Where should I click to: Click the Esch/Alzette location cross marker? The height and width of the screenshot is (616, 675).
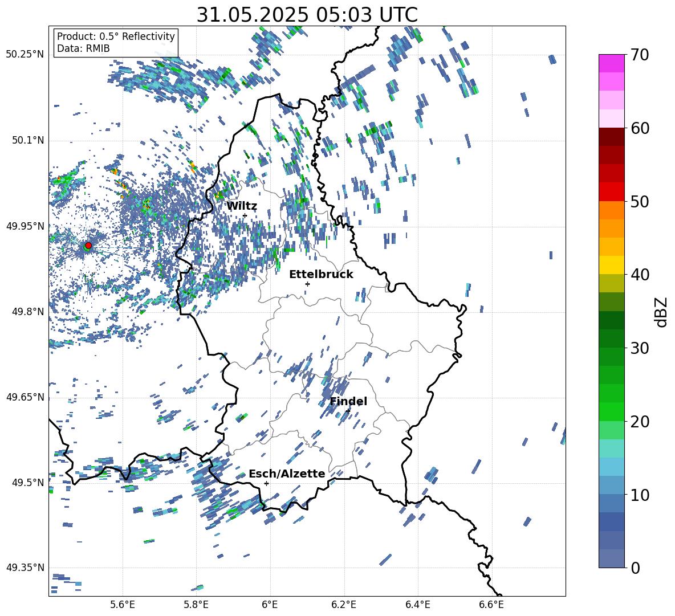tap(266, 483)
